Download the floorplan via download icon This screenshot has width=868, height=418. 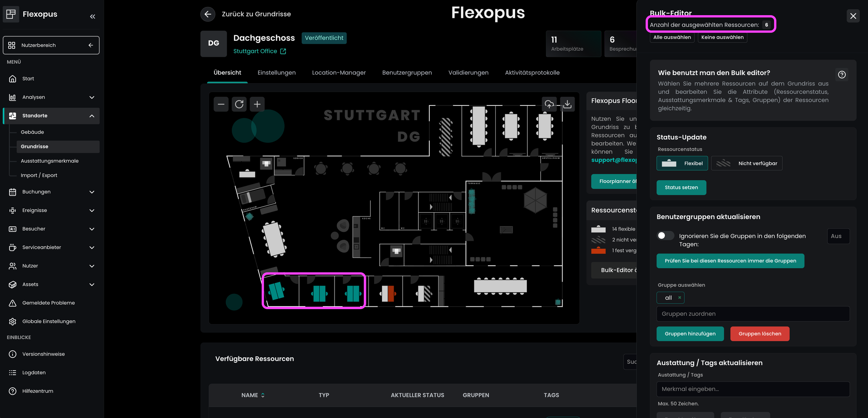coord(567,104)
